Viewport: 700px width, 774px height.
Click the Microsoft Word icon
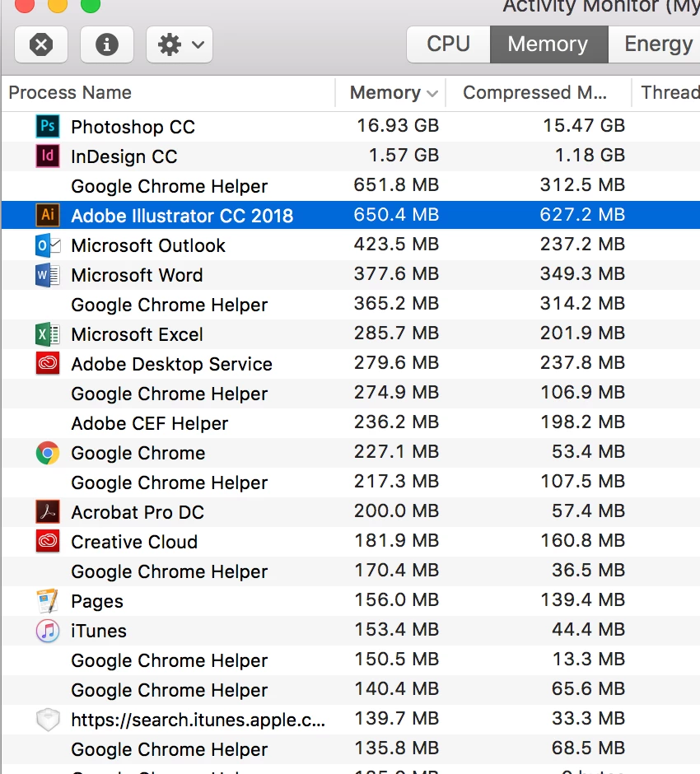(x=48, y=275)
